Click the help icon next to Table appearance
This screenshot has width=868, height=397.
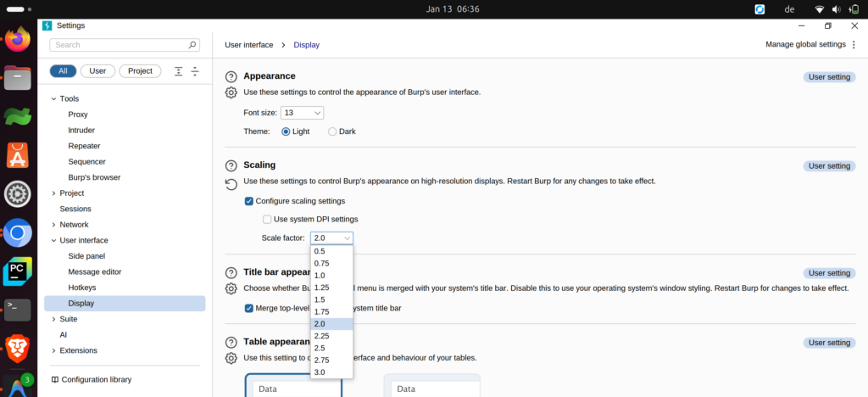click(231, 343)
